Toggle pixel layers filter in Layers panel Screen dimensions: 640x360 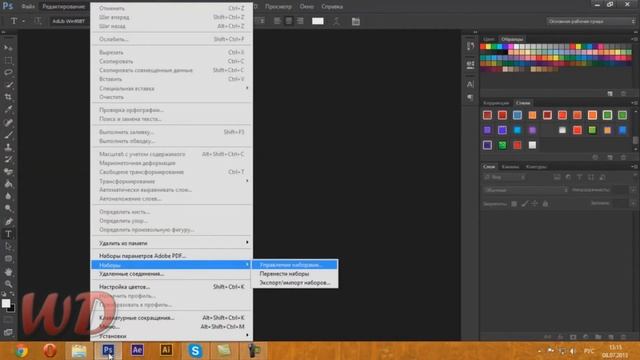pos(557,177)
